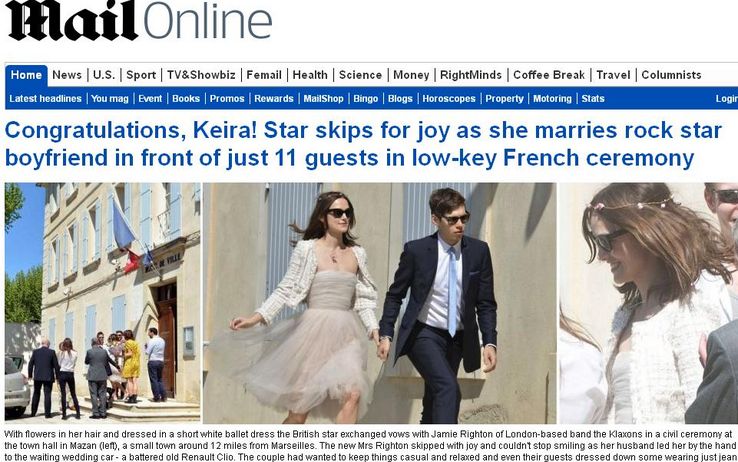Navigate to the Femail section
The width and height of the screenshot is (738, 462).
264,75
